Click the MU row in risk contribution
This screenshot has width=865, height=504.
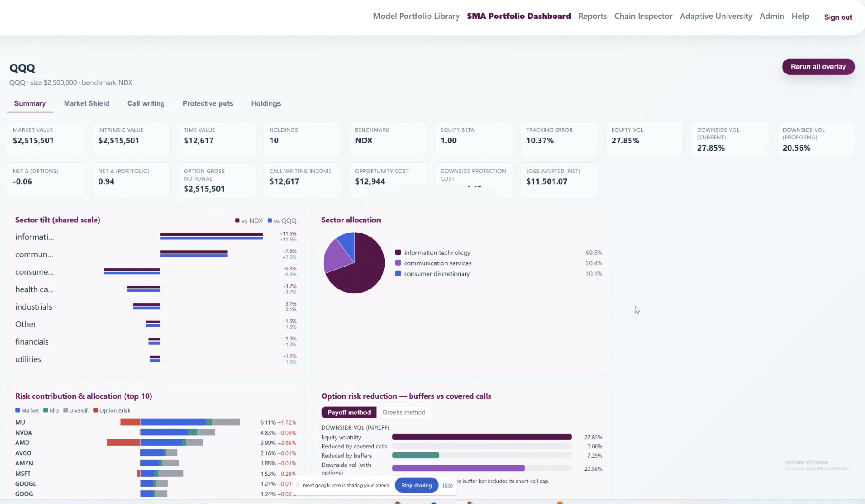coord(156,422)
